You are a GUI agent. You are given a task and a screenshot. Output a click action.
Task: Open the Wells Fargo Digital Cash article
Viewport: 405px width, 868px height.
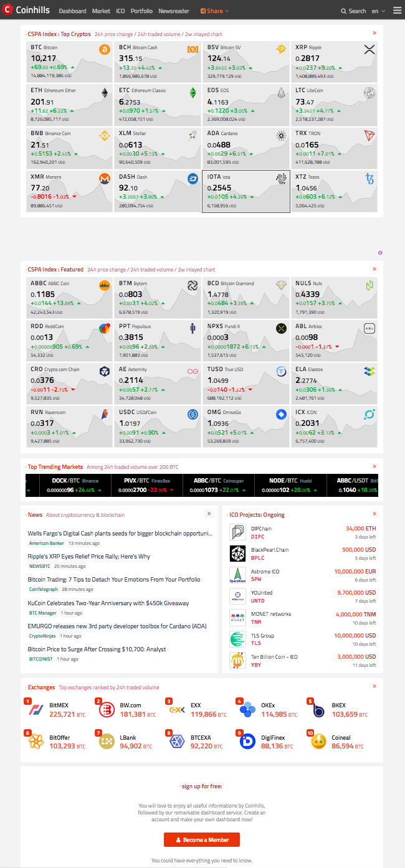pos(120,534)
